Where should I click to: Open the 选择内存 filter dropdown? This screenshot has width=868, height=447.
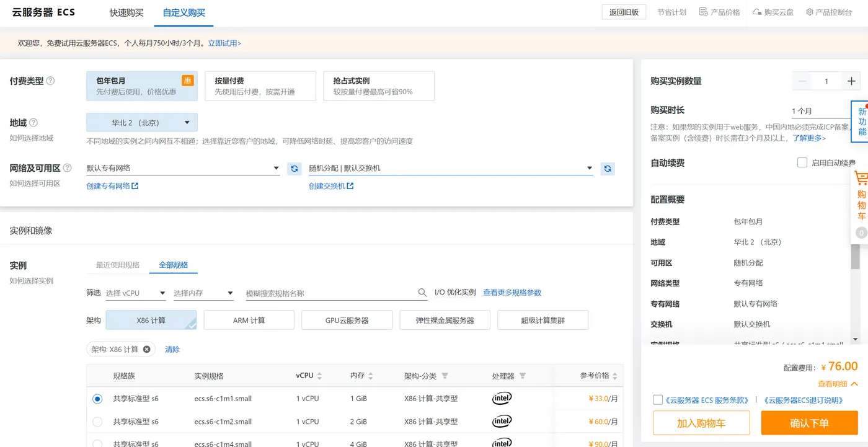[x=203, y=293]
